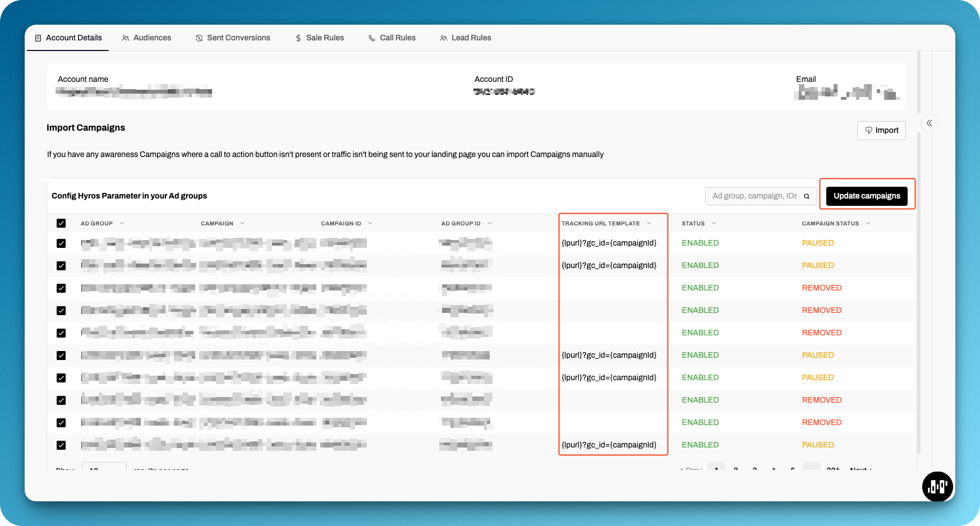Open the CAMPAIGN STATUS column dropdown arrow
The image size is (980, 526).
click(x=868, y=223)
